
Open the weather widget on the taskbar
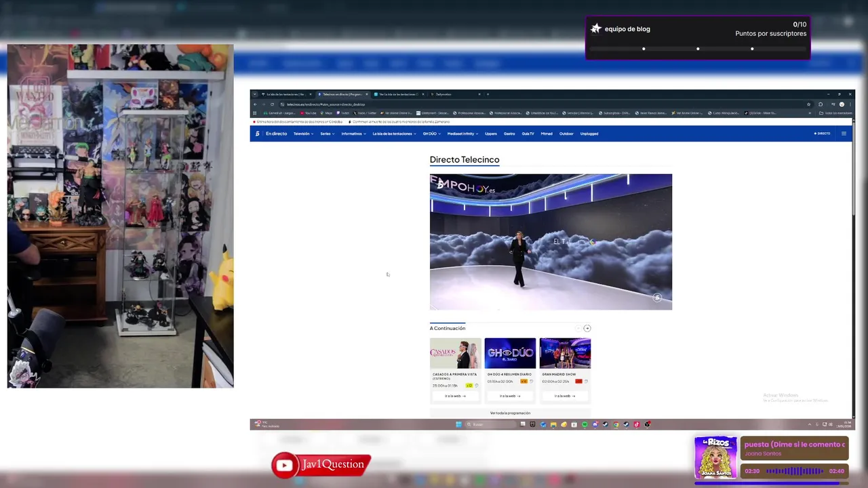coord(266,424)
